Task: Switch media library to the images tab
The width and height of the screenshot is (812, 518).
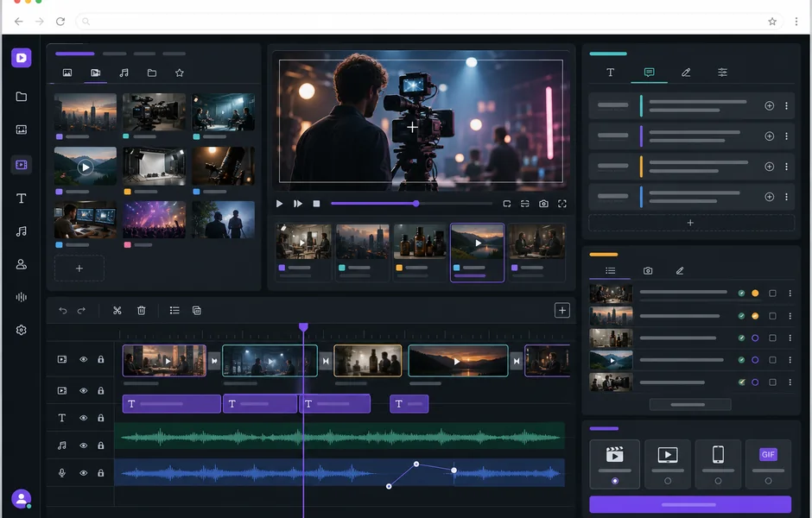Action: pos(67,73)
